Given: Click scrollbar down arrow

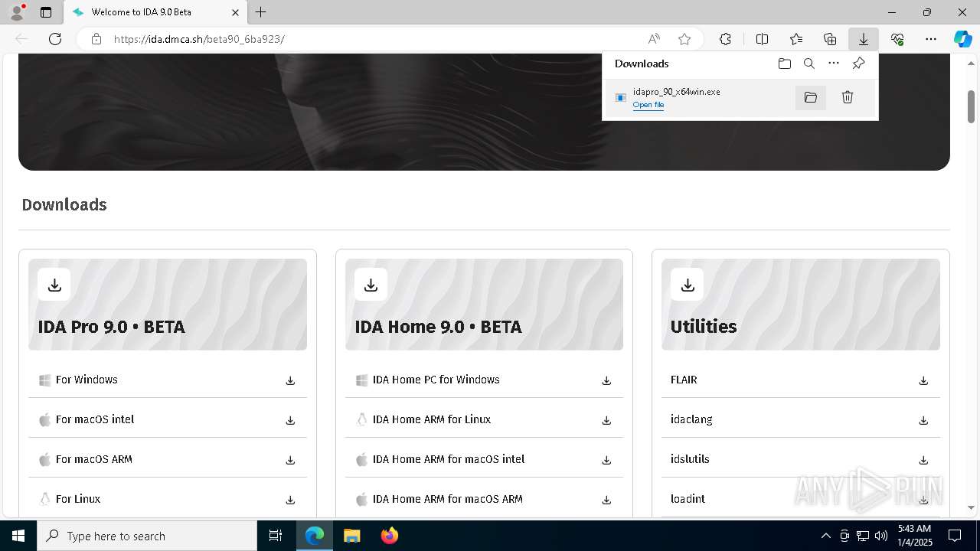Looking at the screenshot, I should 971,507.
